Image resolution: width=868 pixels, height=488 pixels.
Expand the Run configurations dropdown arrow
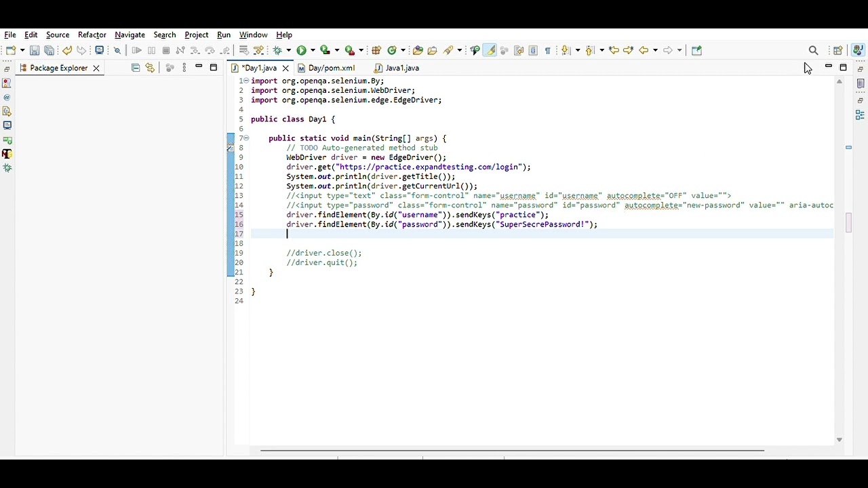point(313,50)
